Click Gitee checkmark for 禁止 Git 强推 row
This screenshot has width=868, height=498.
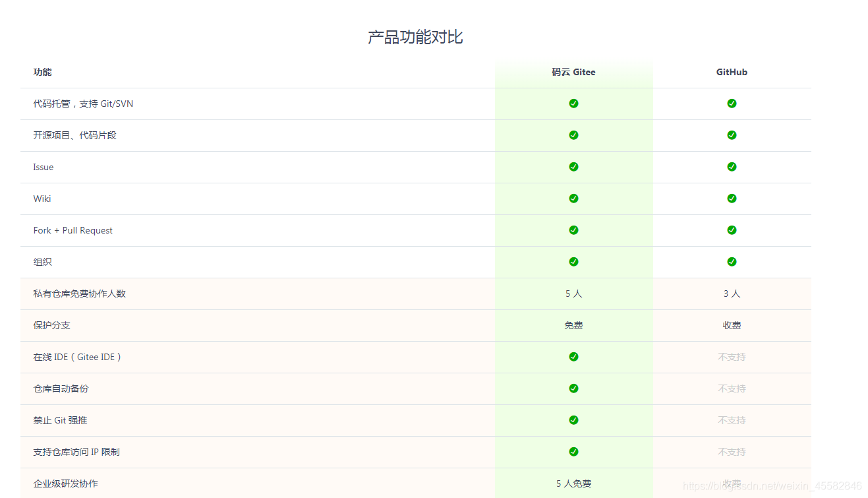[573, 420]
